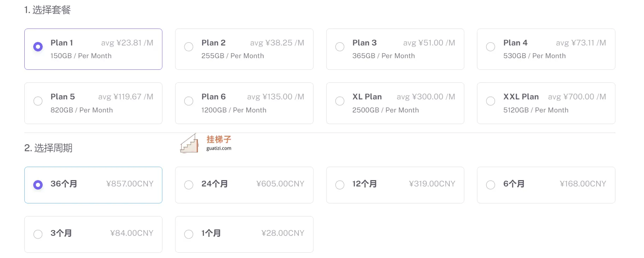Screen dimensions: 644x258
Task: Select the Plan 1 radio button
Action: (x=38, y=47)
